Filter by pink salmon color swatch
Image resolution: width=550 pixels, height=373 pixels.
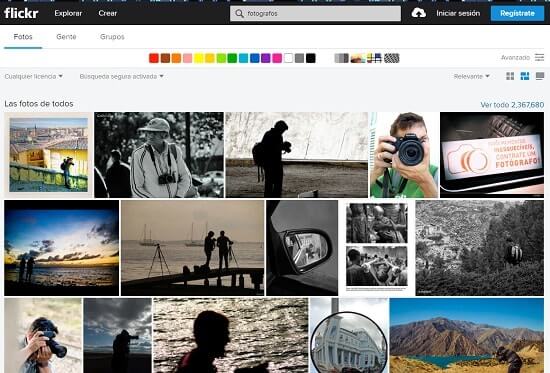pyautogui.click(x=188, y=58)
